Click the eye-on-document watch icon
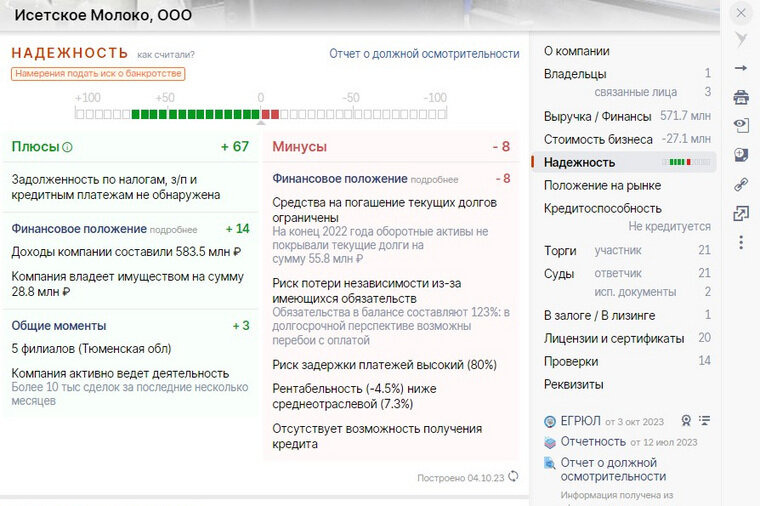The image size is (760, 506). point(741,126)
